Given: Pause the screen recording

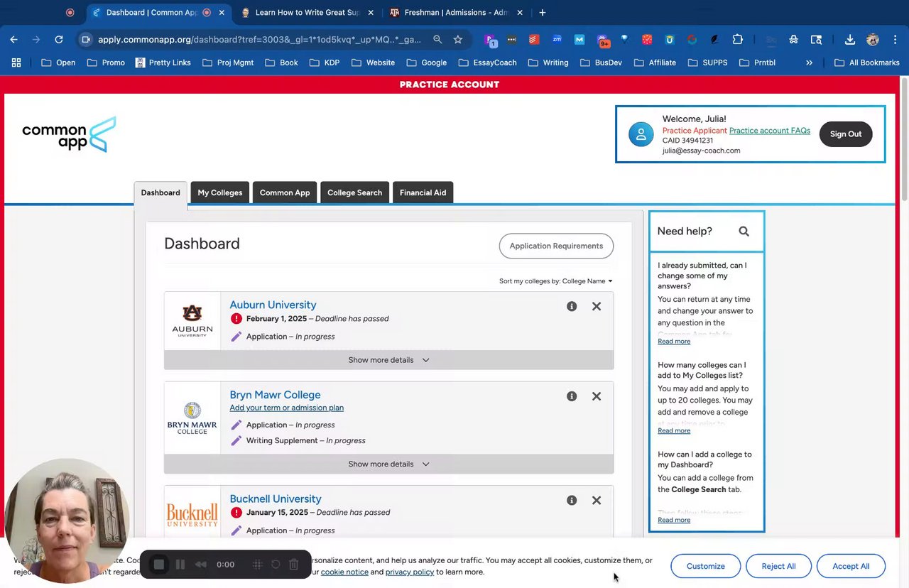Looking at the screenshot, I should coord(180,565).
